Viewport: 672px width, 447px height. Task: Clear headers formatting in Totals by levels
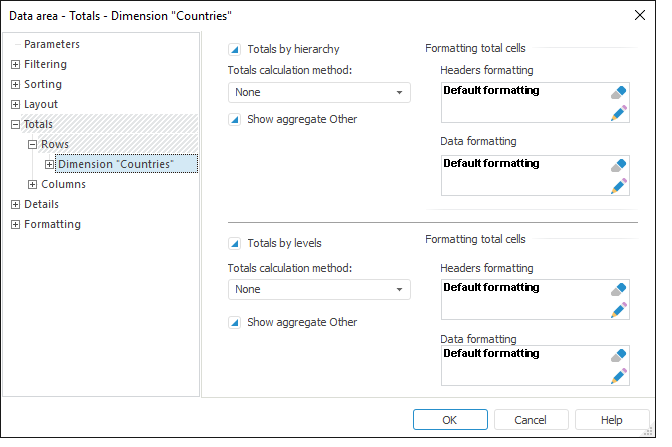[x=619, y=289]
